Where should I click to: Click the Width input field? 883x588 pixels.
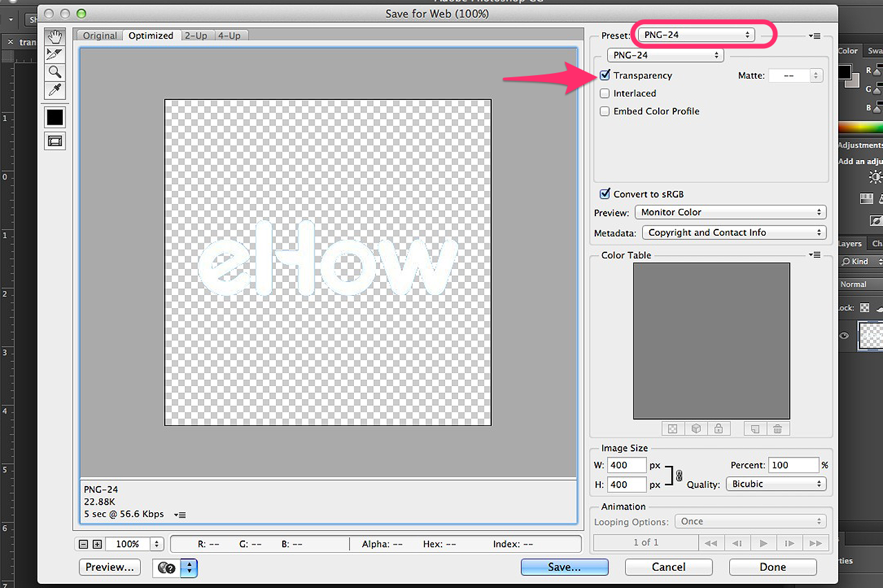627,465
